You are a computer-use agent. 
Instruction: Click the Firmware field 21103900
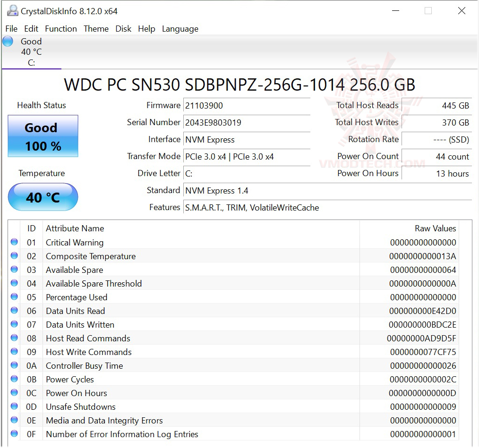point(247,106)
